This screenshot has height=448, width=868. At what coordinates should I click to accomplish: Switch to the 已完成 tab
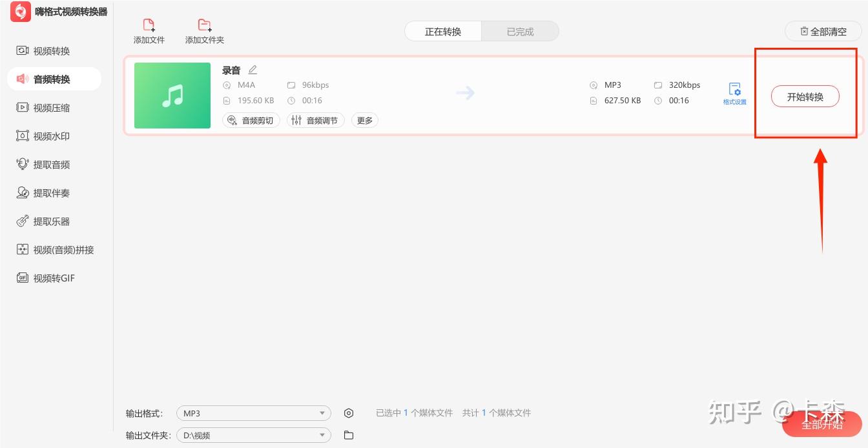(520, 32)
